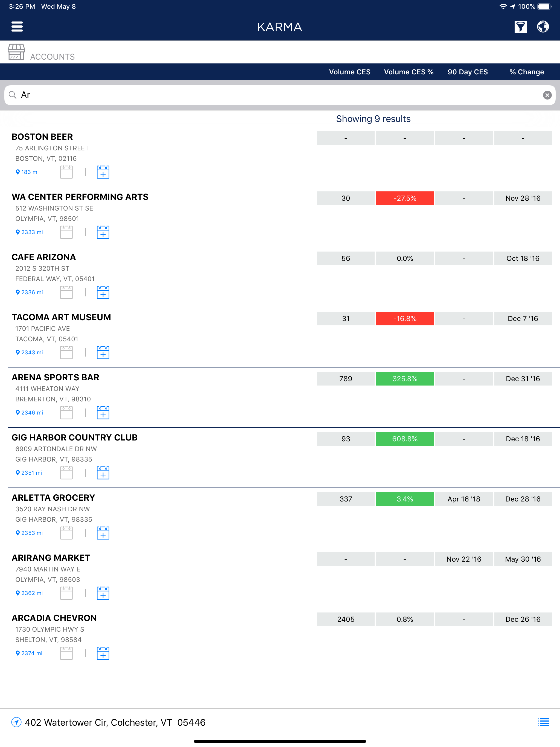560x747 pixels.
Task: Tap the battery indicator in status bar
Action: click(544, 6)
